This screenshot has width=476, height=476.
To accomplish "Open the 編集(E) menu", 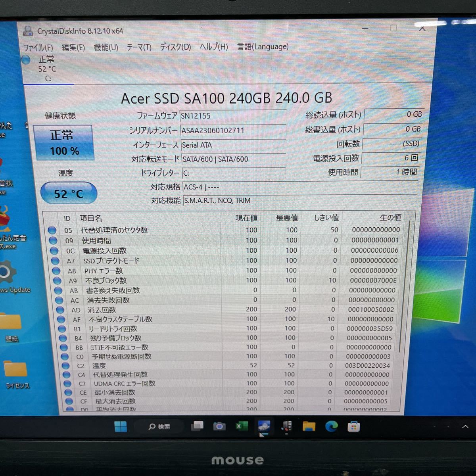I will [73, 47].
